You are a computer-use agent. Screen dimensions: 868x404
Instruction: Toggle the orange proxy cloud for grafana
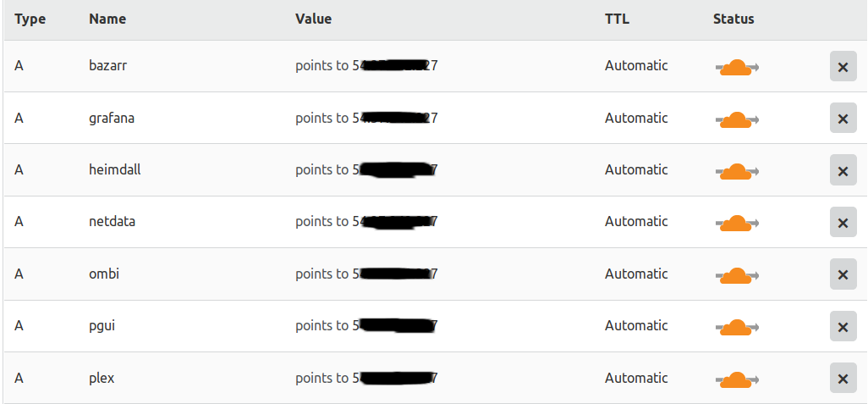click(737, 119)
